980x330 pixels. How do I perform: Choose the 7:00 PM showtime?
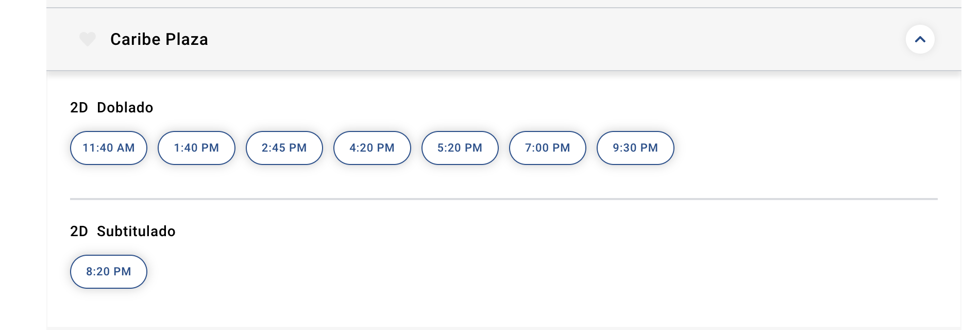(x=548, y=148)
